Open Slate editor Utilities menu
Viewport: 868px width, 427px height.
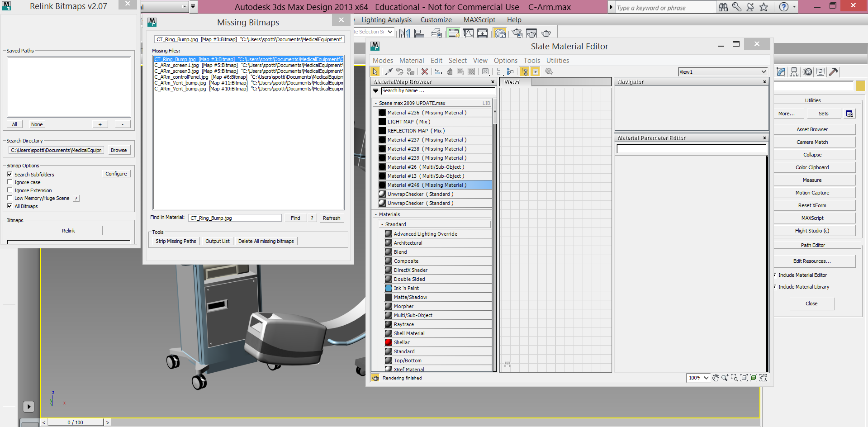558,61
